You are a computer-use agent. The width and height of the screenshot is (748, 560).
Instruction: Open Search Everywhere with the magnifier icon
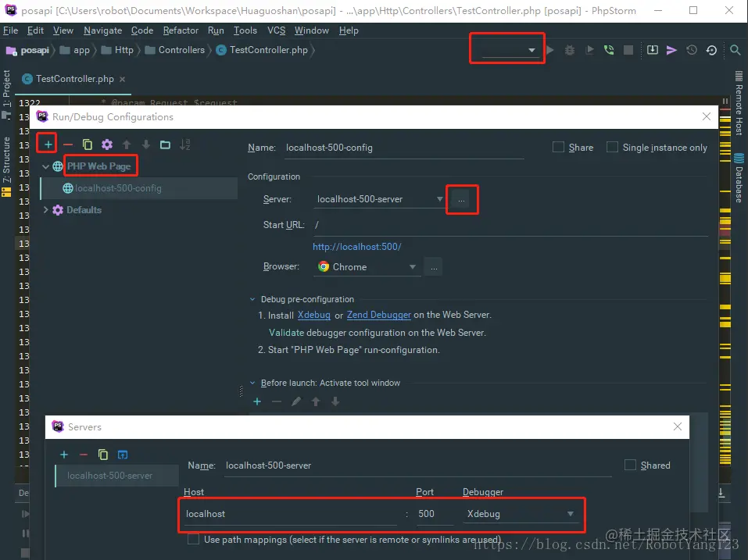(x=734, y=49)
